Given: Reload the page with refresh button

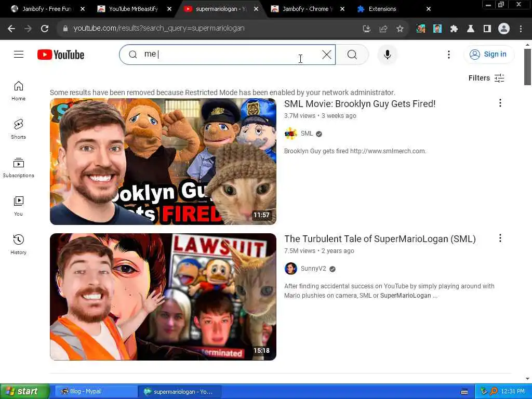Looking at the screenshot, I should click(45, 29).
